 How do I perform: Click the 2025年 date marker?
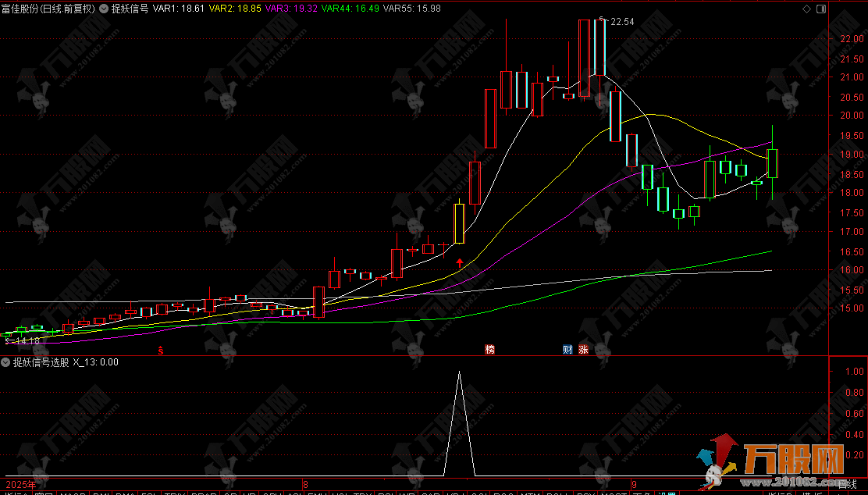point(21,485)
